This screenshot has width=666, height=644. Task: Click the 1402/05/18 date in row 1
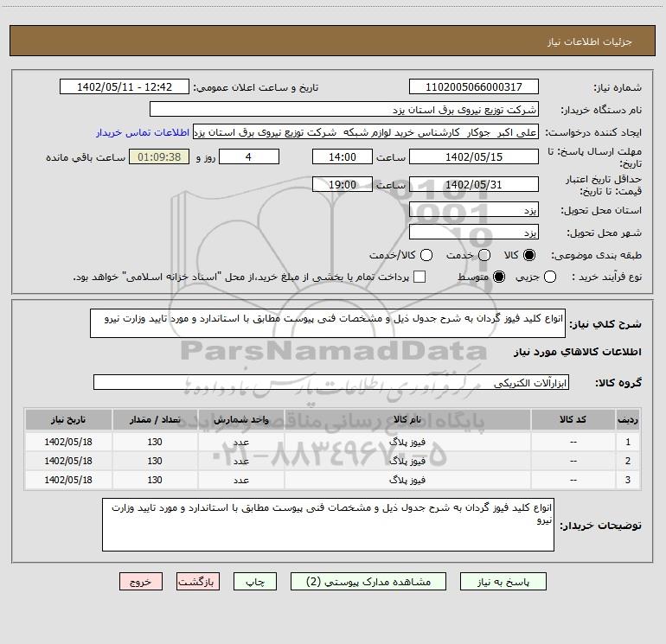68,442
